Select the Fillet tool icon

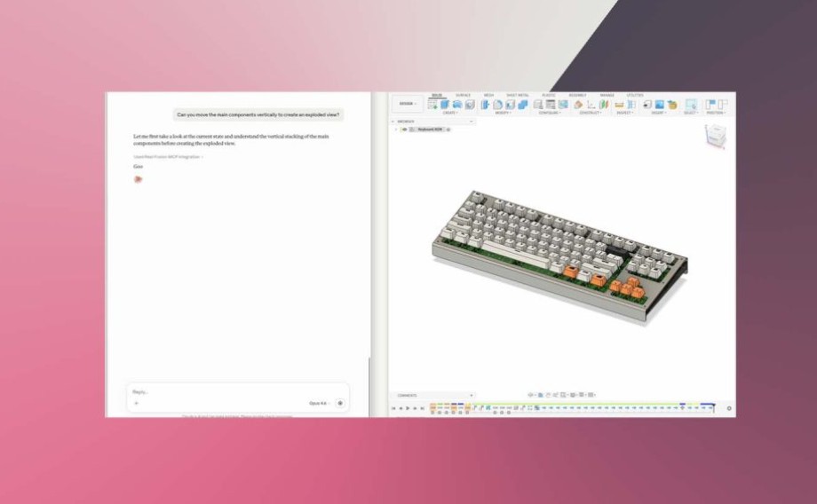pyautogui.click(x=497, y=105)
